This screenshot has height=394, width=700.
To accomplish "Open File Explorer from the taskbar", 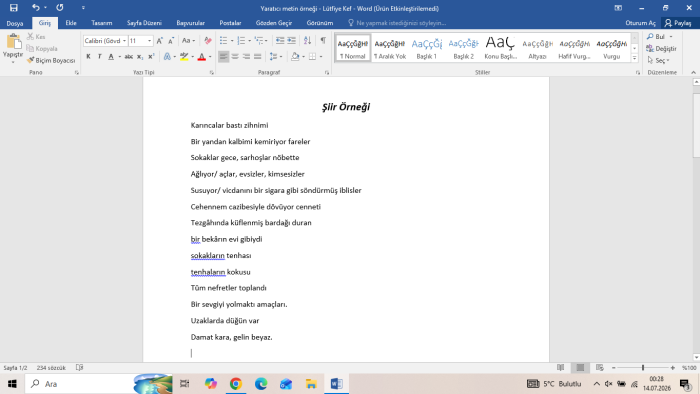I will coord(311,384).
